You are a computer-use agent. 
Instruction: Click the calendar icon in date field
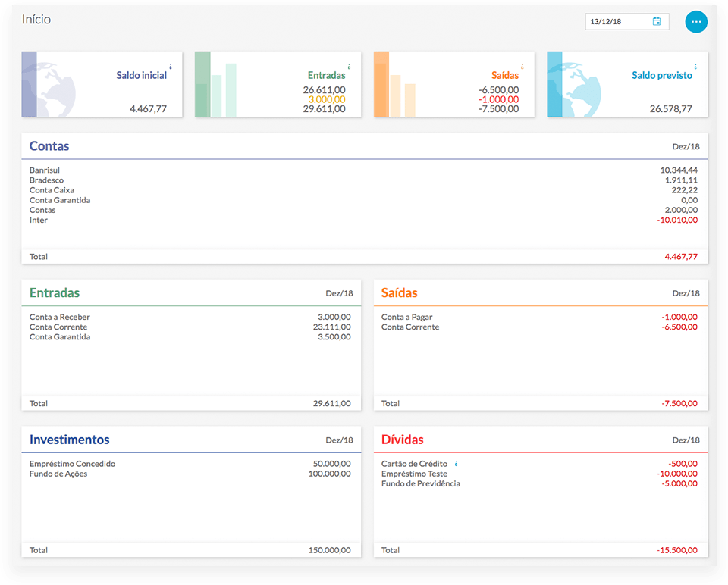[657, 21]
